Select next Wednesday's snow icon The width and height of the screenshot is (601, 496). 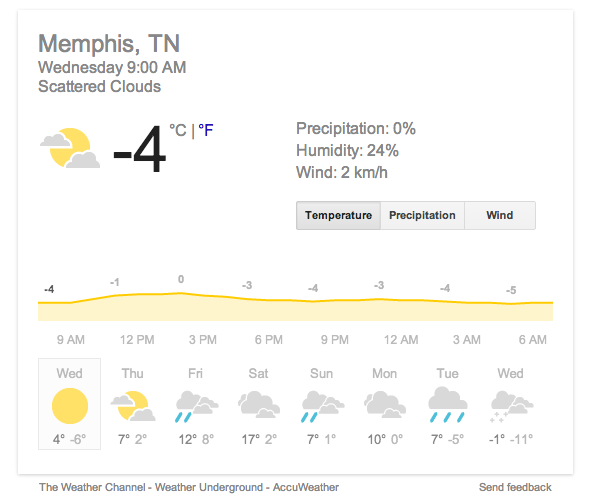click(x=512, y=407)
